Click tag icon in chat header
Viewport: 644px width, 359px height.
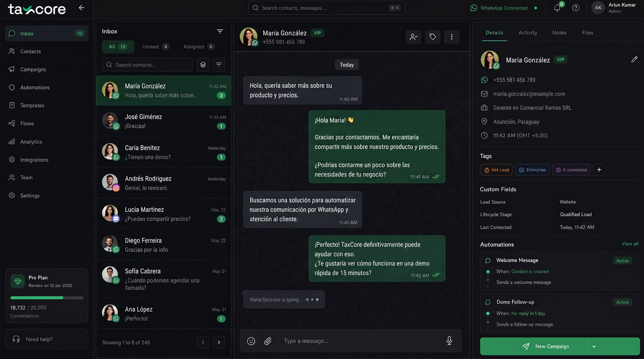(433, 37)
